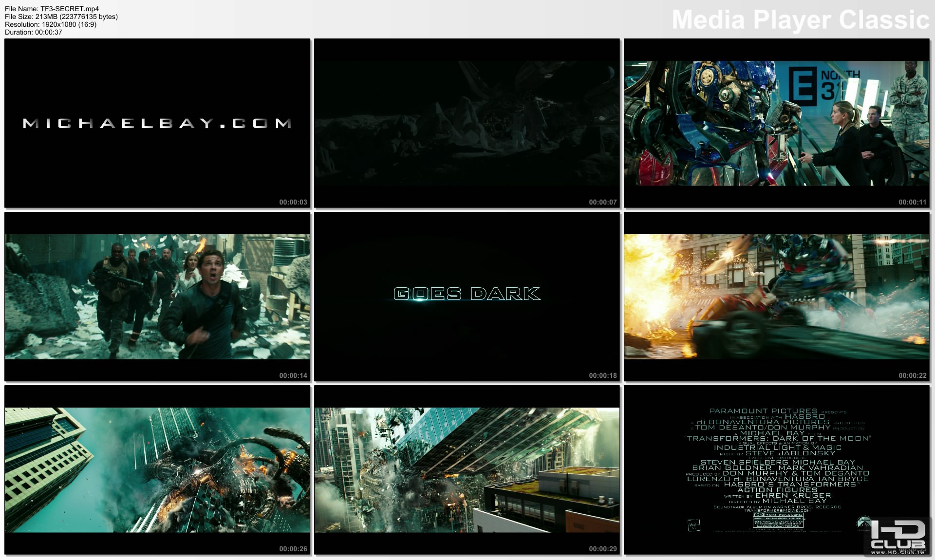
Task: Click the street explosion thumbnail
Action: pos(776,296)
